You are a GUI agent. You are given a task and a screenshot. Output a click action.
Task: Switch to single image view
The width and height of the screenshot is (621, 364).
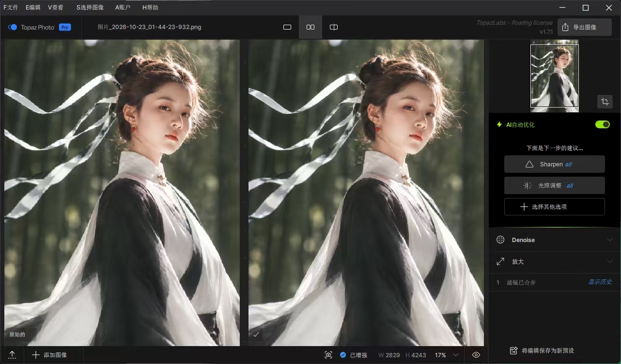287,28
